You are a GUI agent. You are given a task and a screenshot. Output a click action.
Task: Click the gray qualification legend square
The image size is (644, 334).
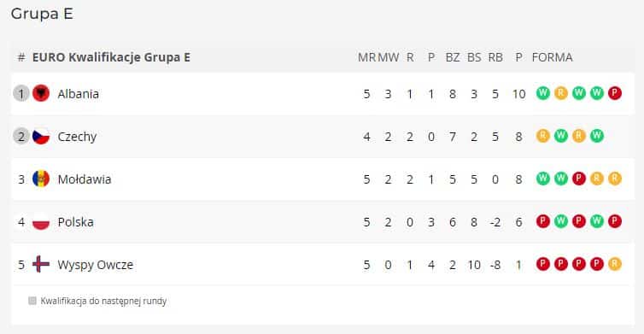pos(32,301)
